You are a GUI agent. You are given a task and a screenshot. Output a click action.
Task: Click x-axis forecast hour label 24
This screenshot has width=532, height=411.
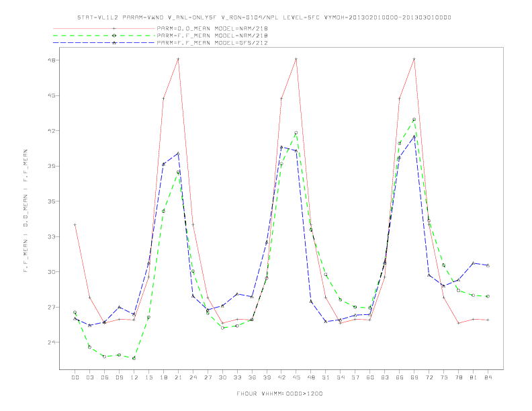click(x=193, y=377)
